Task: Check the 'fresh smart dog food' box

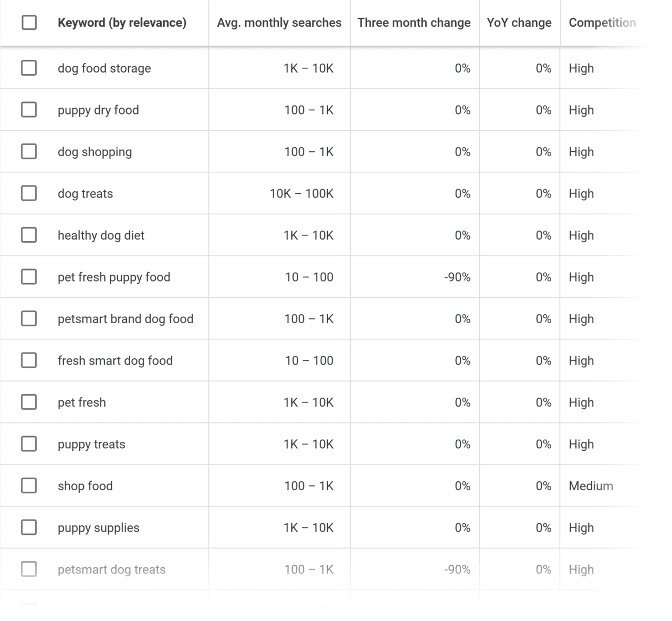Action: coord(29,360)
